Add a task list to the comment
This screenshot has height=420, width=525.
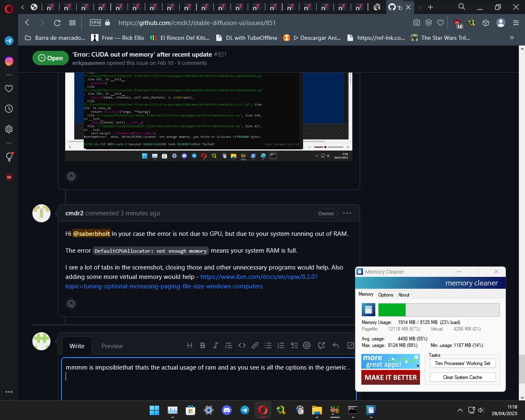coord(294,345)
